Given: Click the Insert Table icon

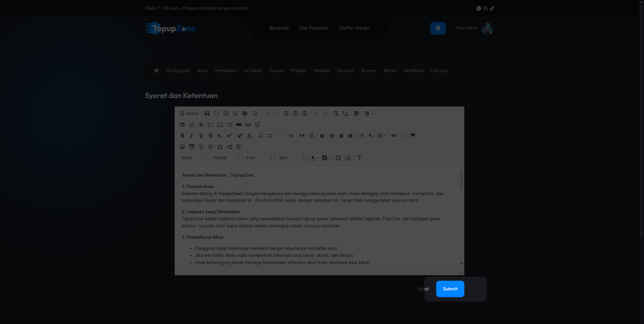Looking at the screenshot, I should [192, 147].
